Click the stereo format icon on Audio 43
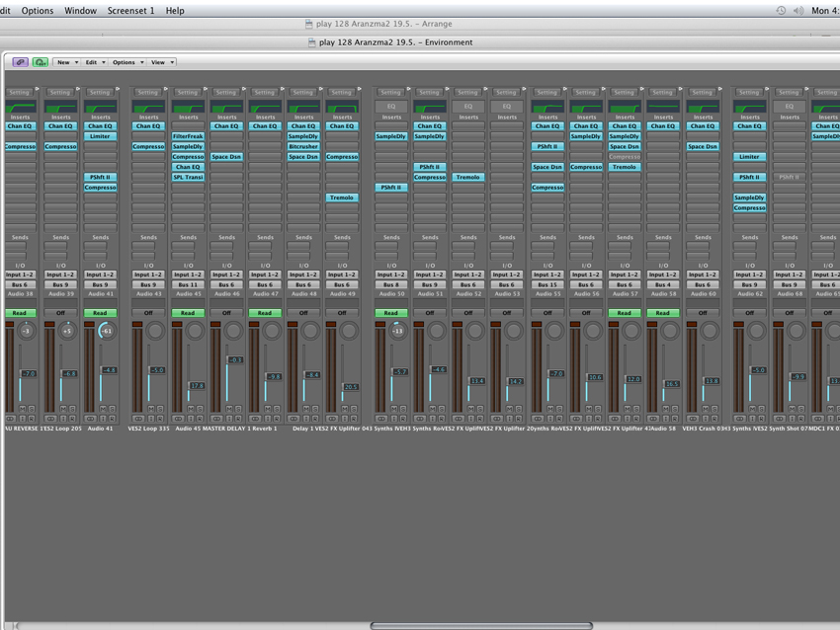840x630 pixels. click(138, 419)
